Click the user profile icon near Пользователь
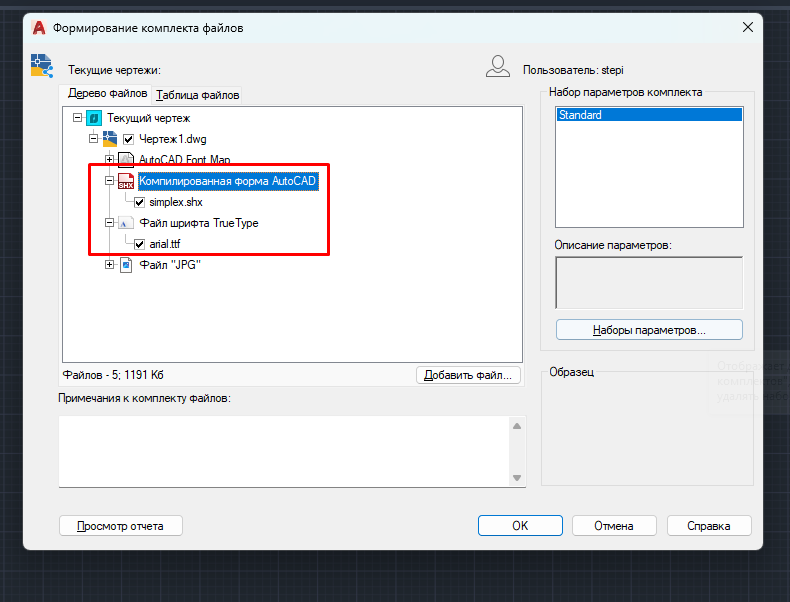 [x=498, y=66]
